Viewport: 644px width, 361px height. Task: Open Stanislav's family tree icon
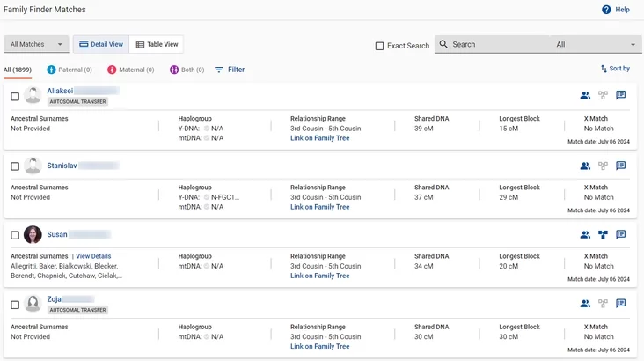(603, 166)
